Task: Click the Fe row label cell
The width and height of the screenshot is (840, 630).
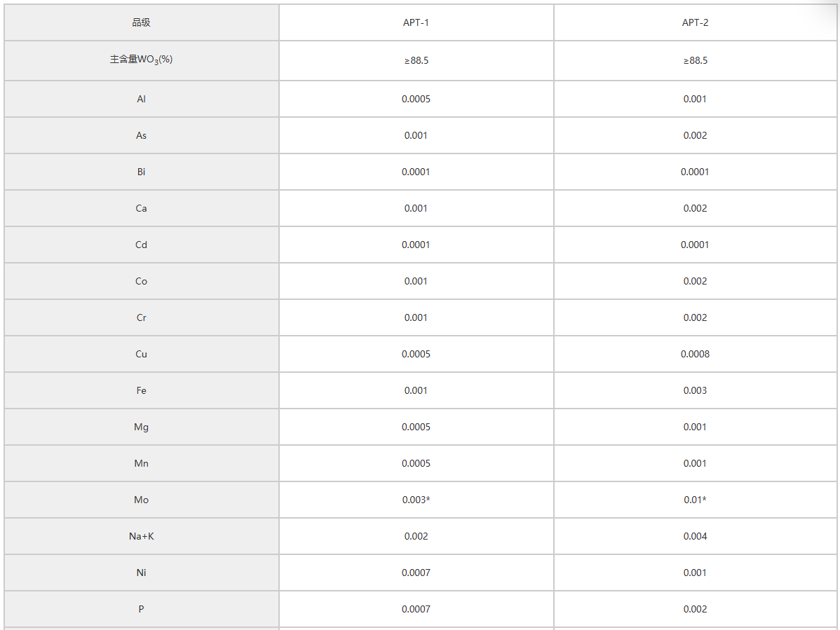Action: (x=142, y=390)
